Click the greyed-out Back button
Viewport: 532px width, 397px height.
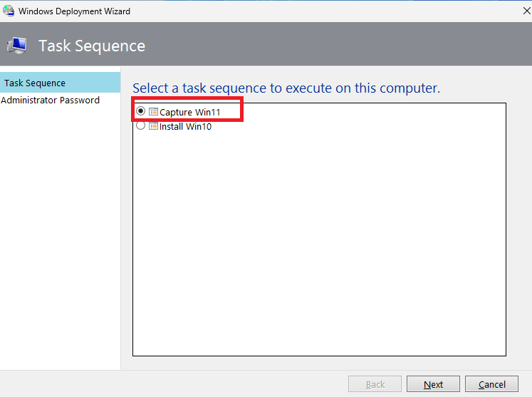(375, 384)
